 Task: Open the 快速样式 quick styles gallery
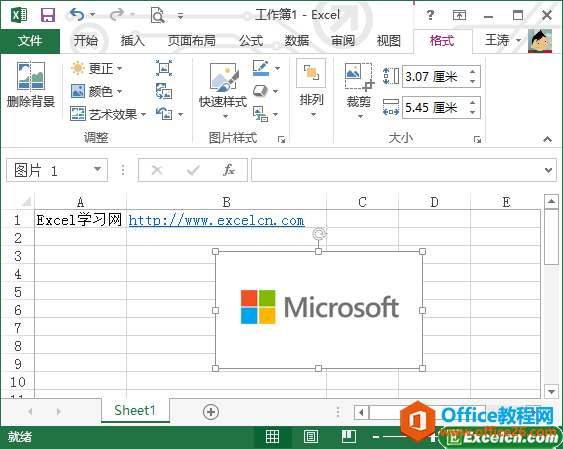tap(223, 90)
